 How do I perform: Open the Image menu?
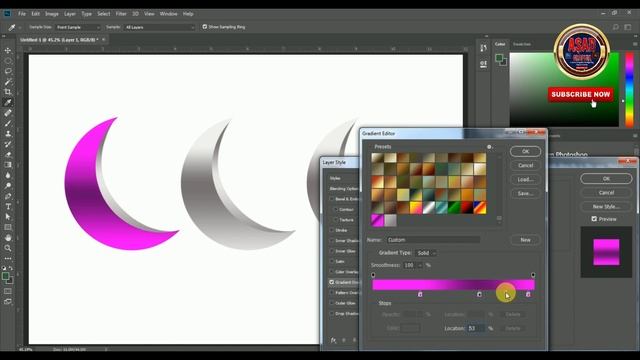(51, 13)
